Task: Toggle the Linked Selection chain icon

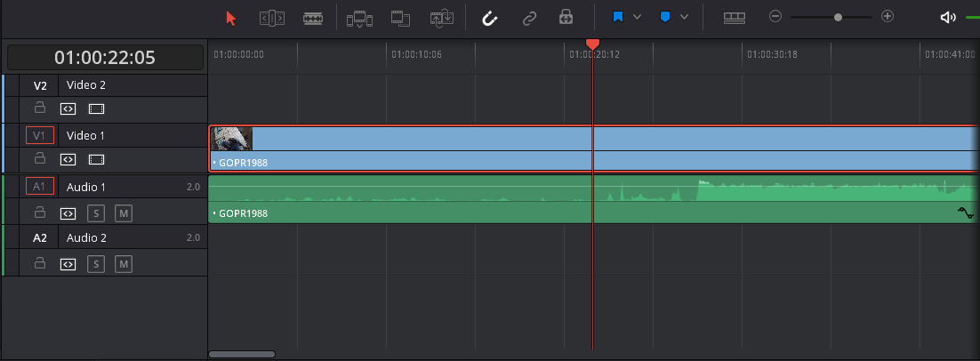Action: pos(529,18)
